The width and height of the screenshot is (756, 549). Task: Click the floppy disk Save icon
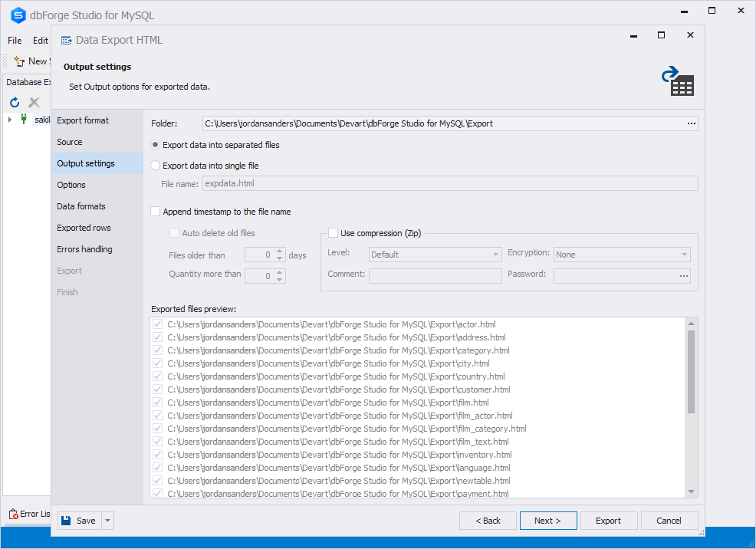pyautogui.click(x=66, y=521)
